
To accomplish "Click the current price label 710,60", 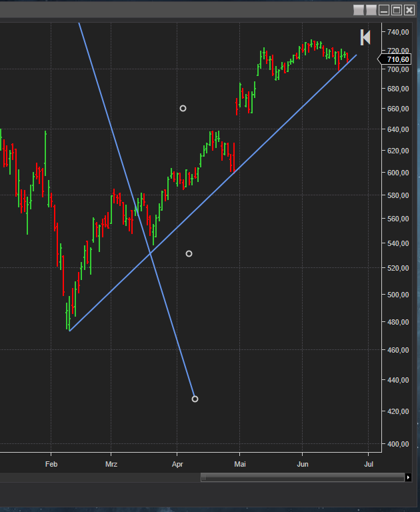I will coord(395,59).
